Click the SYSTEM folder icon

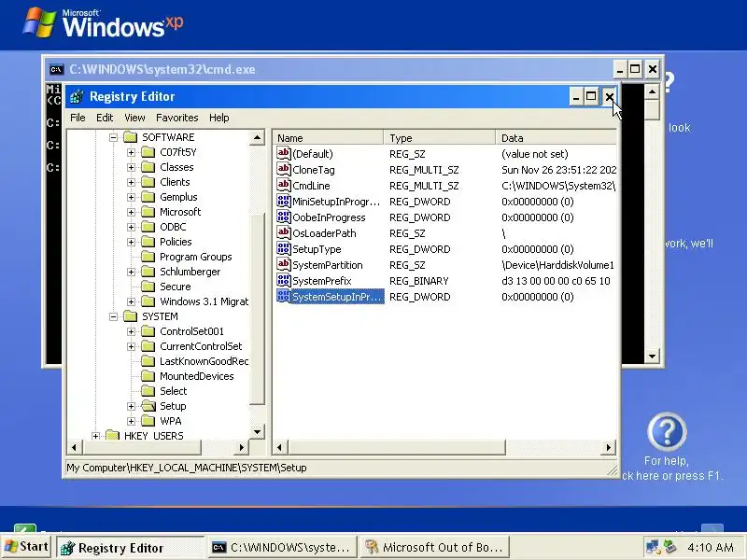click(131, 316)
